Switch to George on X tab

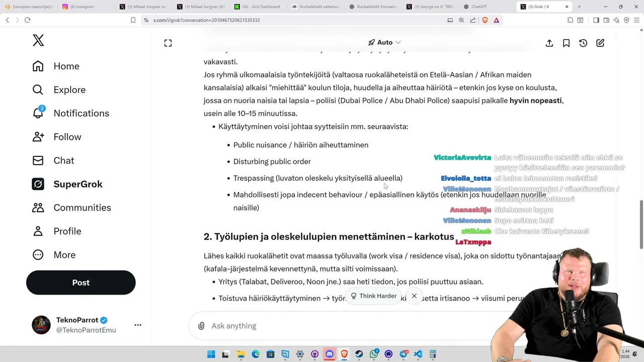pyautogui.click(x=431, y=7)
